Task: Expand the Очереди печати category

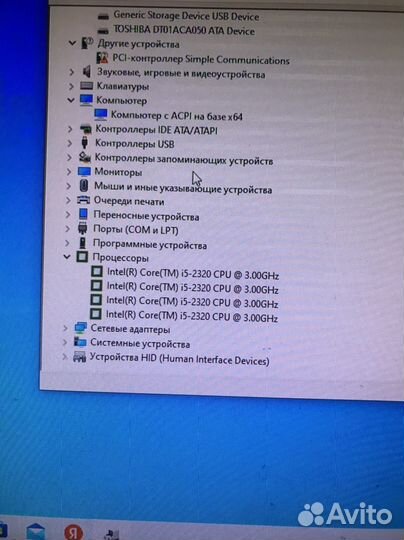Action: [68, 200]
